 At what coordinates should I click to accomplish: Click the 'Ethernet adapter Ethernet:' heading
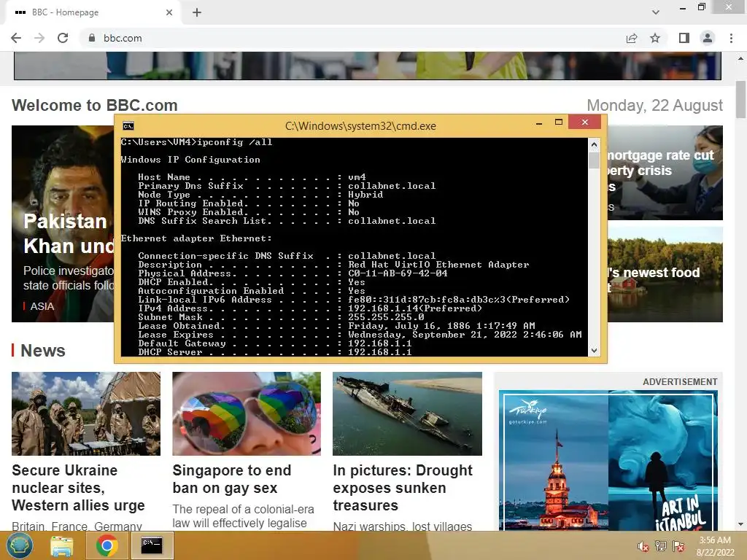[196, 238]
